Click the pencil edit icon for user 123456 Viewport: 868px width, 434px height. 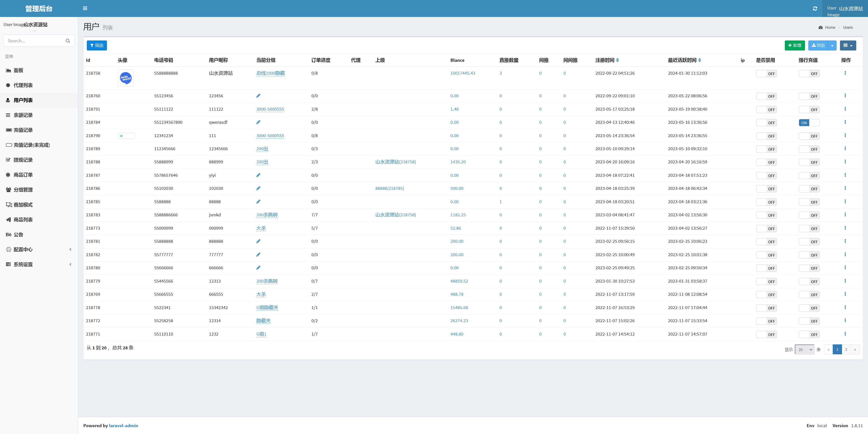point(258,96)
